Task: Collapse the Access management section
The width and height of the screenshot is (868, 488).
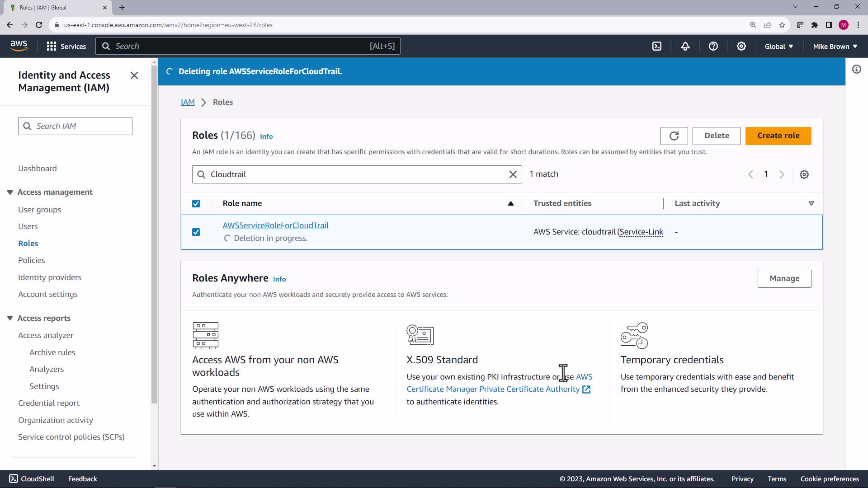Action: (10, 192)
